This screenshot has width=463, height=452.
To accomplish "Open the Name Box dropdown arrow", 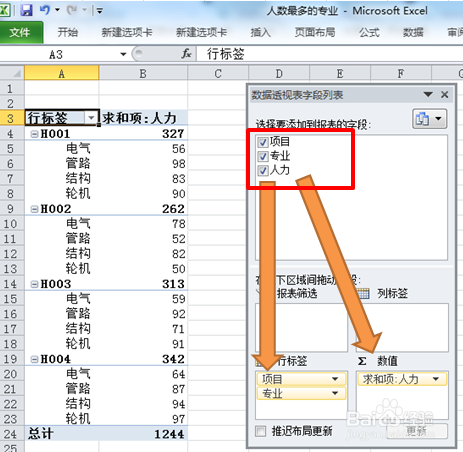I will [x=123, y=54].
